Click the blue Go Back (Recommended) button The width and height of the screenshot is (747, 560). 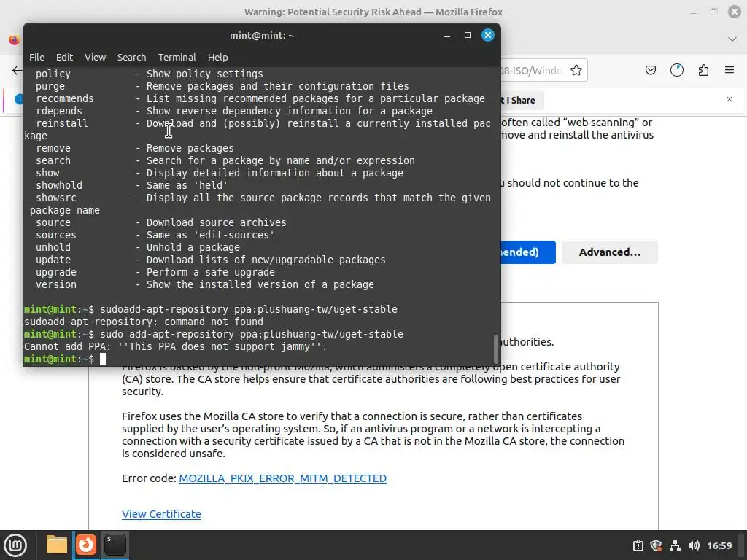pyautogui.click(x=528, y=252)
